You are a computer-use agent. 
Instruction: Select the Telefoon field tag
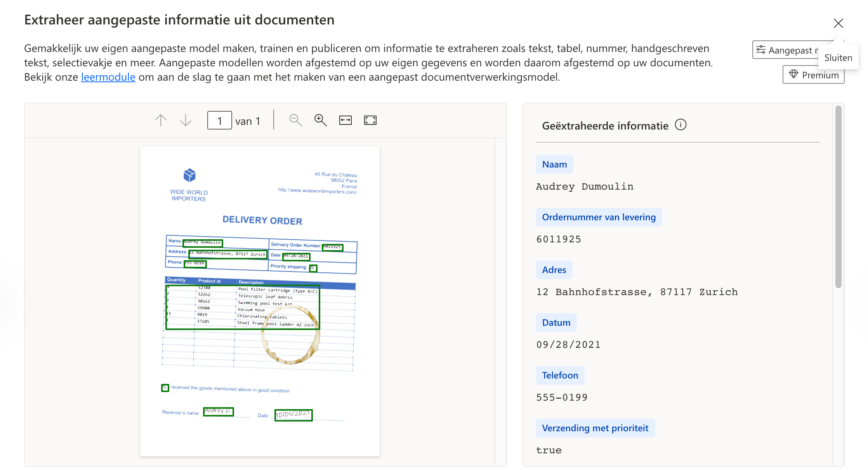point(560,375)
